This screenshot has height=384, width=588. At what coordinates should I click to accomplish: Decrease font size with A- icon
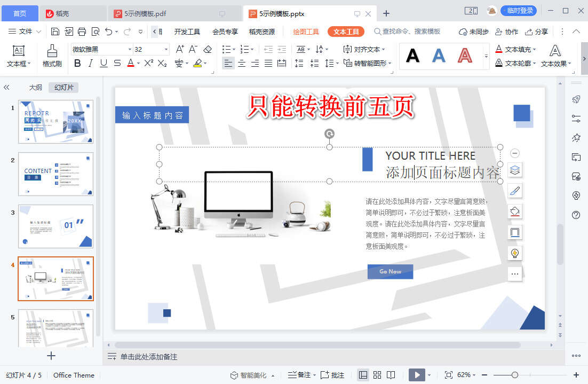[193, 49]
